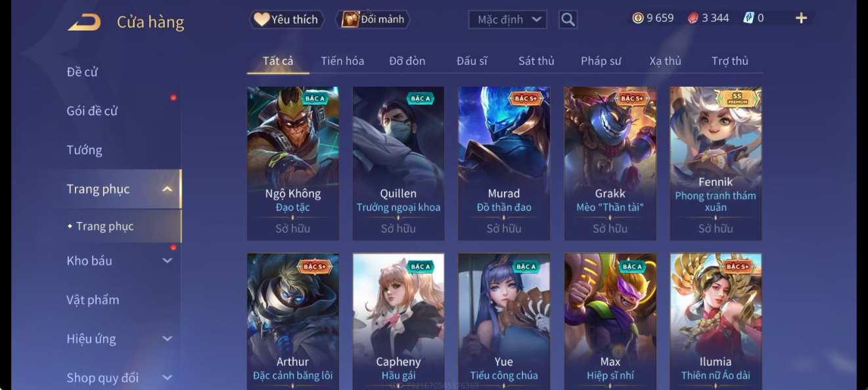
Task: Expand the Hiệu ứng section
Action: (167, 339)
